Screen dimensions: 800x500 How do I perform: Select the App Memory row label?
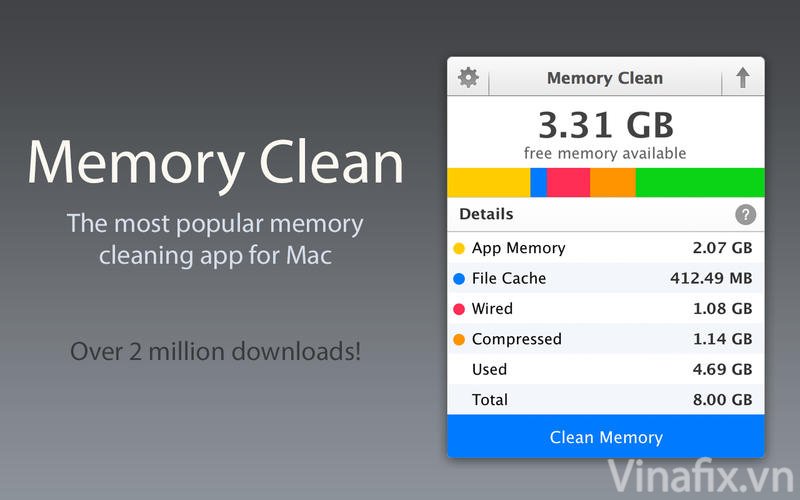click(x=518, y=248)
